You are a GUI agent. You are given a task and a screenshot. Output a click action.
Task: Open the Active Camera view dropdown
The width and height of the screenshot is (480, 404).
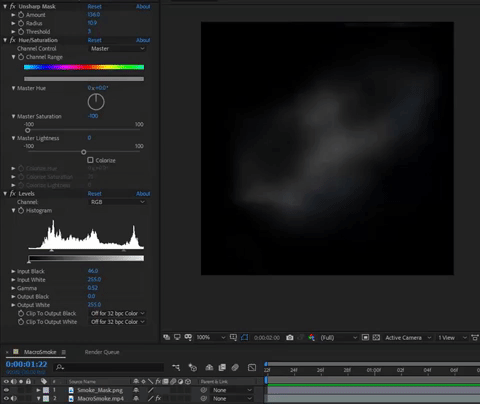(x=408, y=338)
